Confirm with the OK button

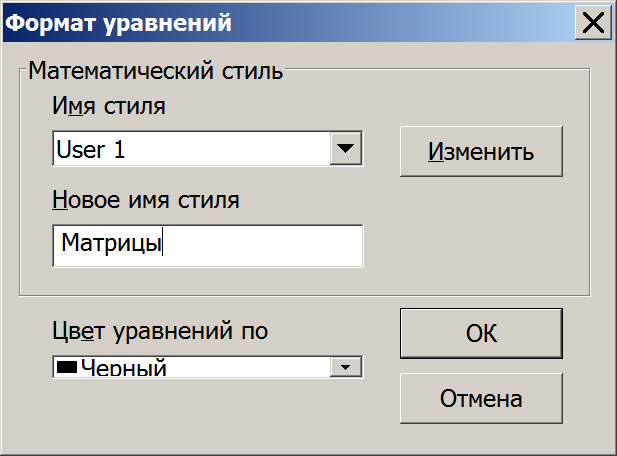pyautogui.click(x=481, y=334)
